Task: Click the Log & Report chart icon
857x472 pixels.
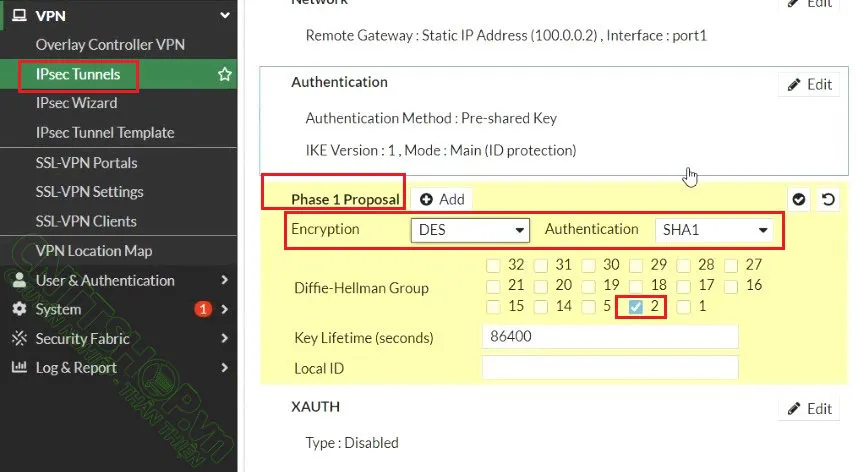Action: click(x=19, y=368)
